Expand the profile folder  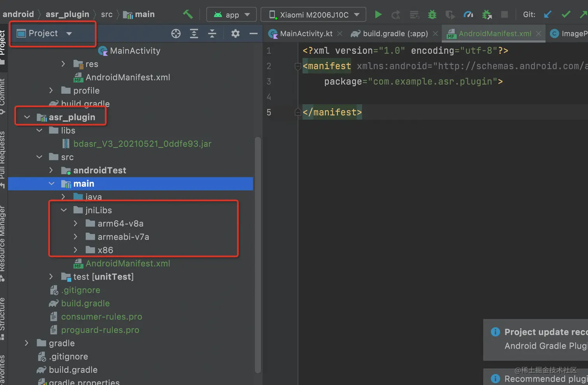pos(51,91)
